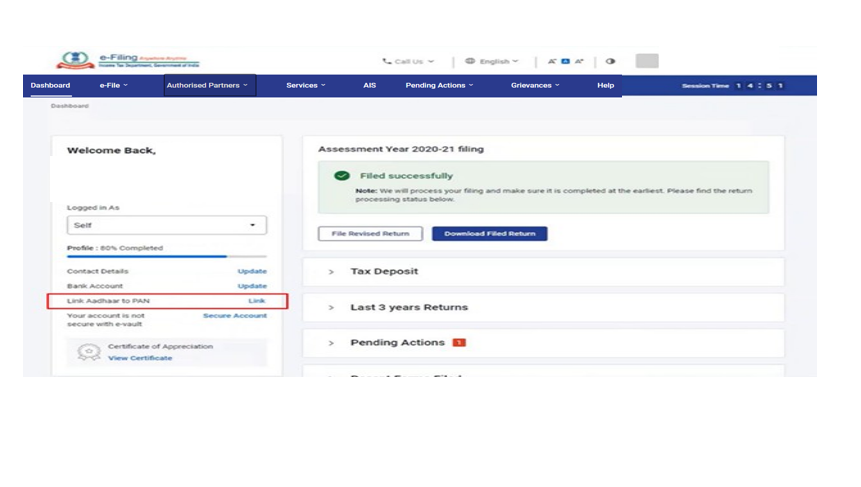This screenshot has height=487, width=861.
Task: Click the Certificate of Appreciation badge icon
Action: pyautogui.click(x=88, y=352)
